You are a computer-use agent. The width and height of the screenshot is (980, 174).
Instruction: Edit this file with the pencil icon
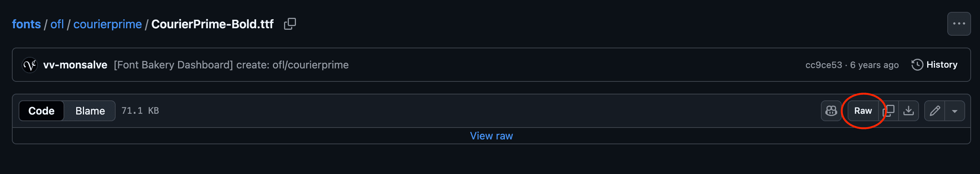(x=935, y=111)
